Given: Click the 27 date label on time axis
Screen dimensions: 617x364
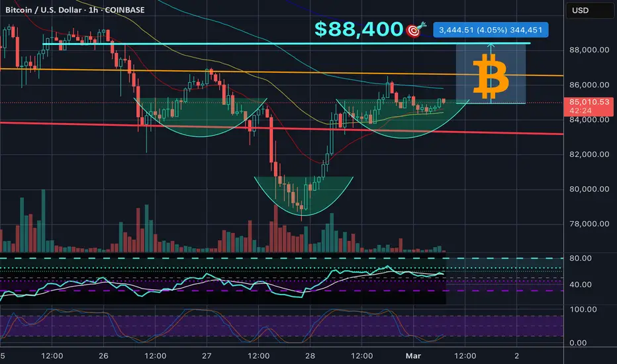Looking at the screenshot, I should tap(207, 356).
